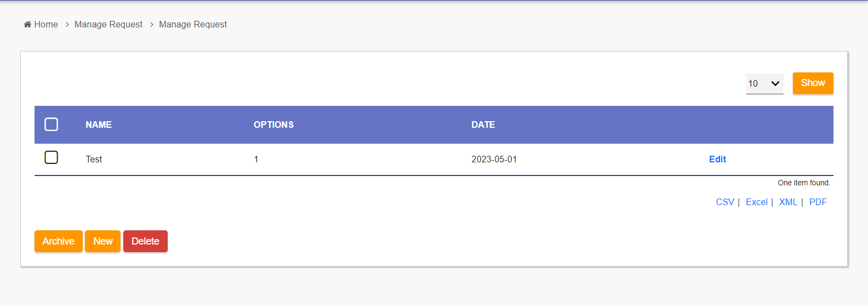
Task: Click the Archive button
Action: [59, 241]
